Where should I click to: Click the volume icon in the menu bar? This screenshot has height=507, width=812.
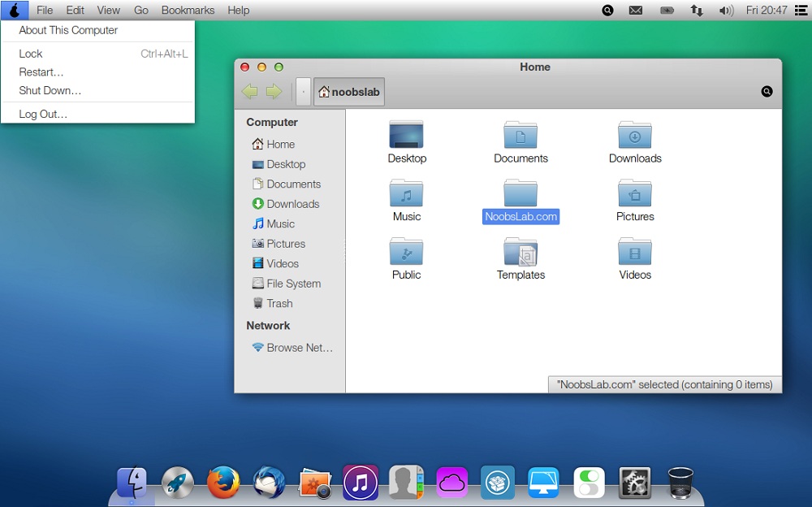726,11
